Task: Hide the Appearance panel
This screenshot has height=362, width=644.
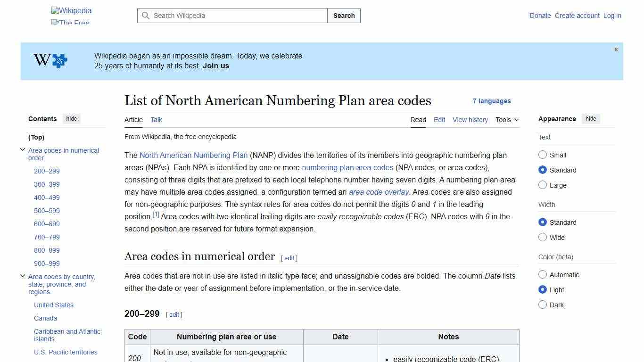Action: click(591, 119)
